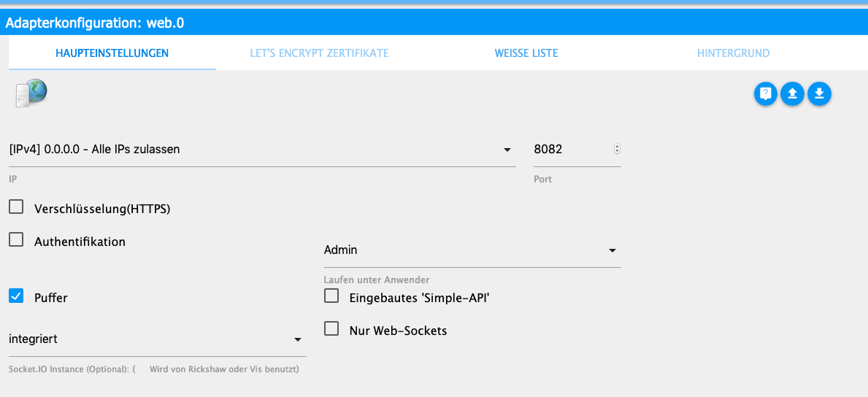Viewport: 868px width, 397px height.
Task: Click the download configuration arrow icon
Action: [x=819, y=93]
